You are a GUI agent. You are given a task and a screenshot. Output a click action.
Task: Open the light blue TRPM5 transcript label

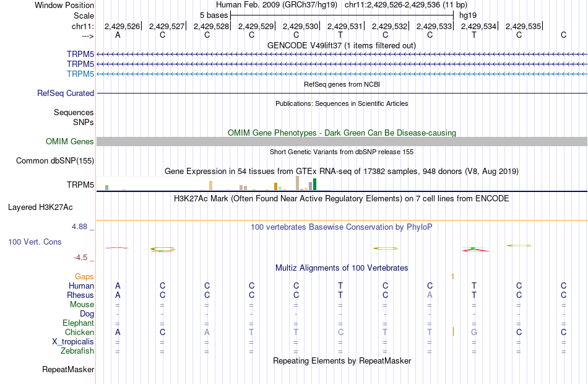pos(80,74)
